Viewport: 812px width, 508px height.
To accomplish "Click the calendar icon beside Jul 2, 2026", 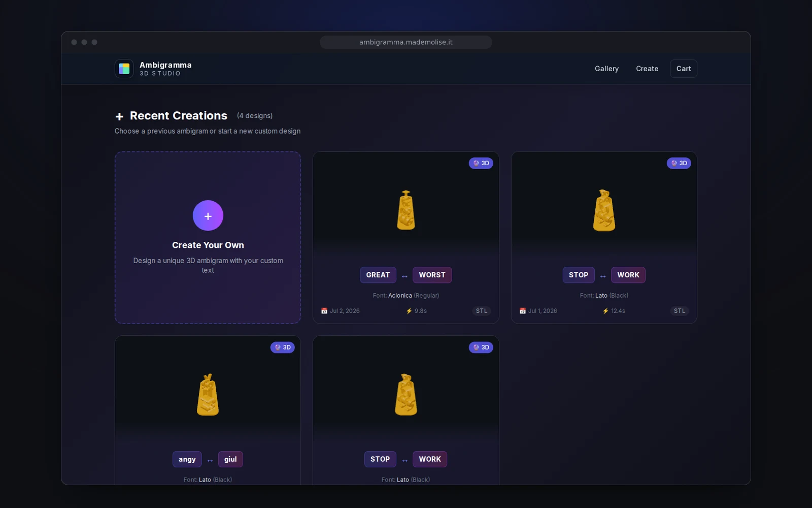I will point(324,311).
